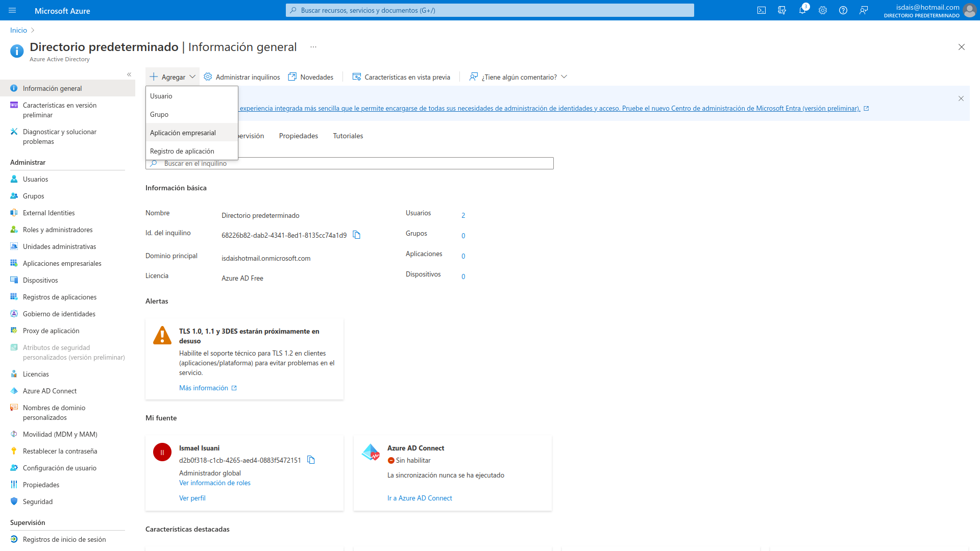980x551 pixels.
Task: Open Novedades in the toolbar
Action: [311, 77]
